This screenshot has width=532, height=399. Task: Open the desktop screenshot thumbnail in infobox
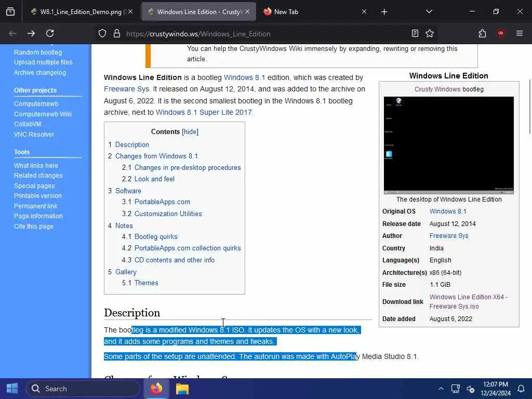coord(448,145)
